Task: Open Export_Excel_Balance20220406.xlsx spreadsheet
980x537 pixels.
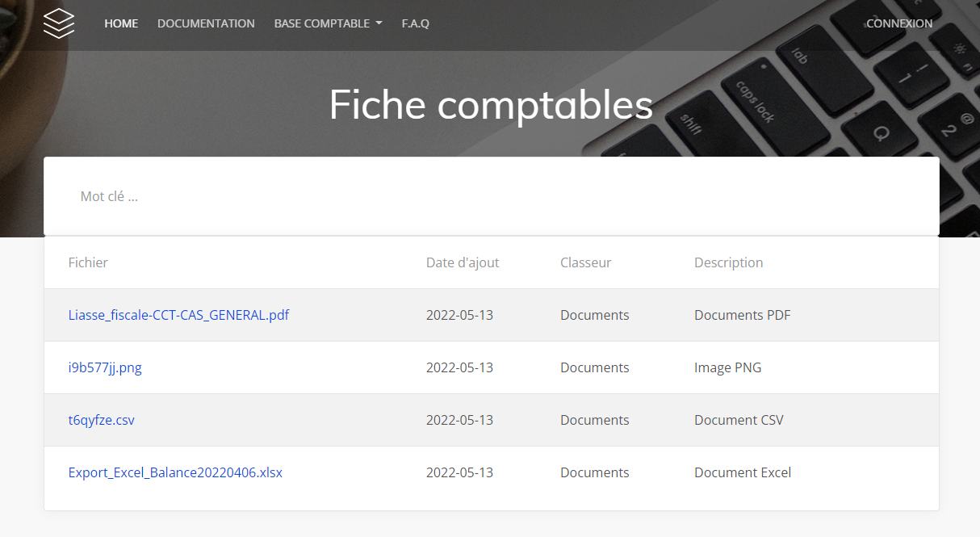Action: pyautogui.click(x=175, y=472)
